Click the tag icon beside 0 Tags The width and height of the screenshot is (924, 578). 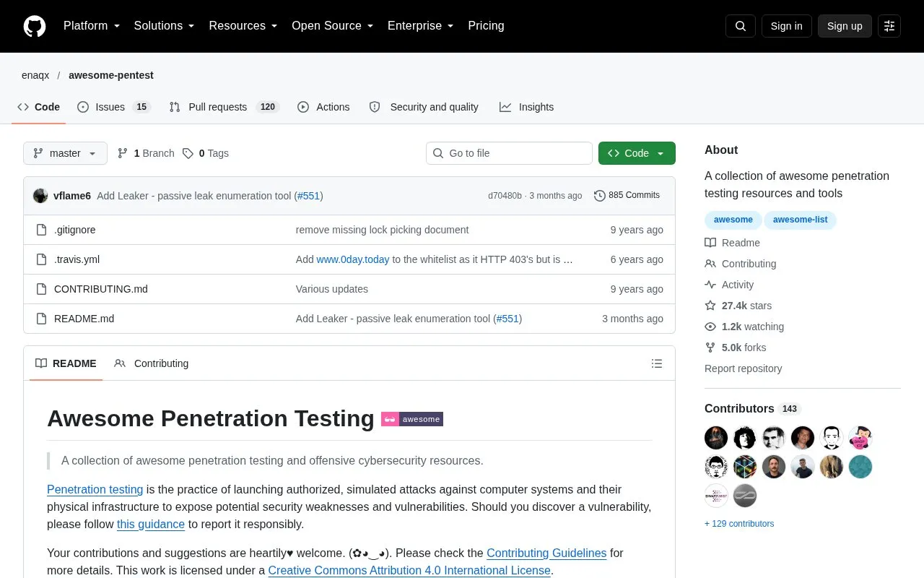click(x=188, y=153)
